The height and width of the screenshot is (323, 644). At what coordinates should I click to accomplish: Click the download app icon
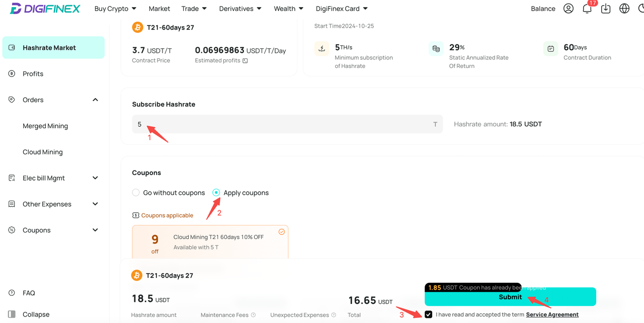tap(606, 9)
